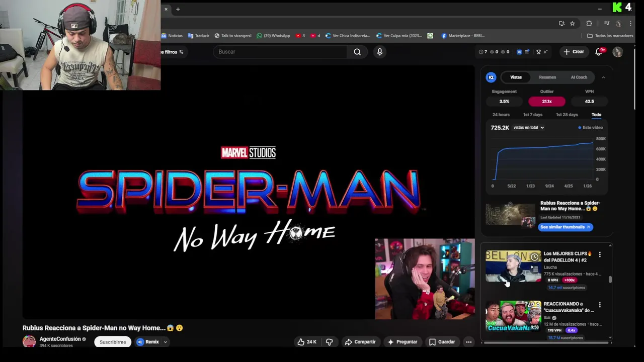
Task: Click the related videos list scrollbar
Action: [610, 280]
